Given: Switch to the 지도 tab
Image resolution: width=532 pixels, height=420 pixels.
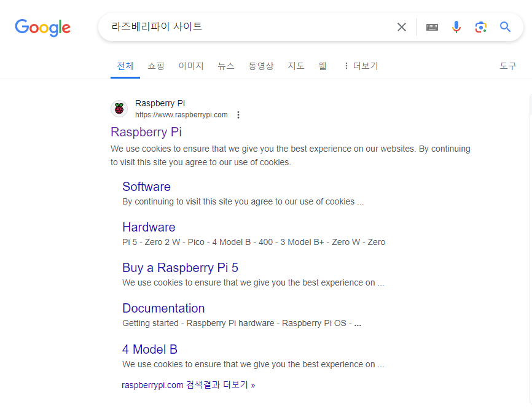Looking at the screenshot, I should pos(296,66).
